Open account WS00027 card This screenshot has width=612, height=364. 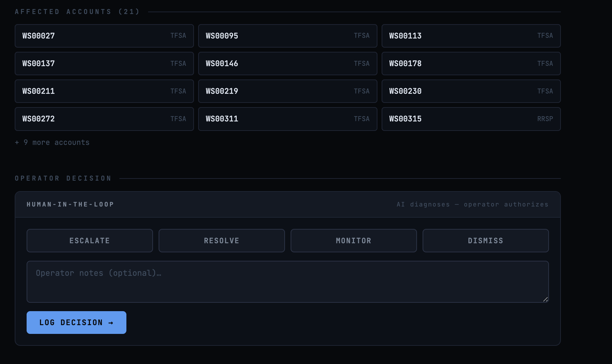(104, 36)
